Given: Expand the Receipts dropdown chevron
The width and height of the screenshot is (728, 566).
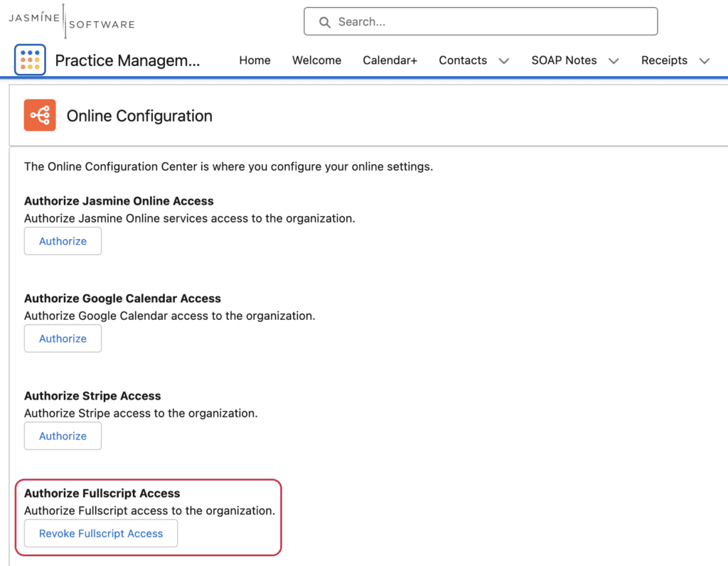Looking at the screenshot, I should (705, 61).
